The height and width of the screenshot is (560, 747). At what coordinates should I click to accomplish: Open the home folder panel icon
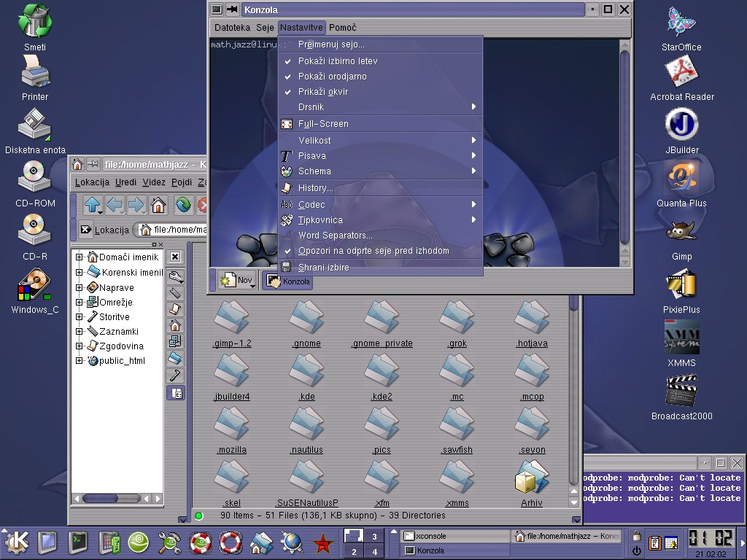click(x=261, y=542)
